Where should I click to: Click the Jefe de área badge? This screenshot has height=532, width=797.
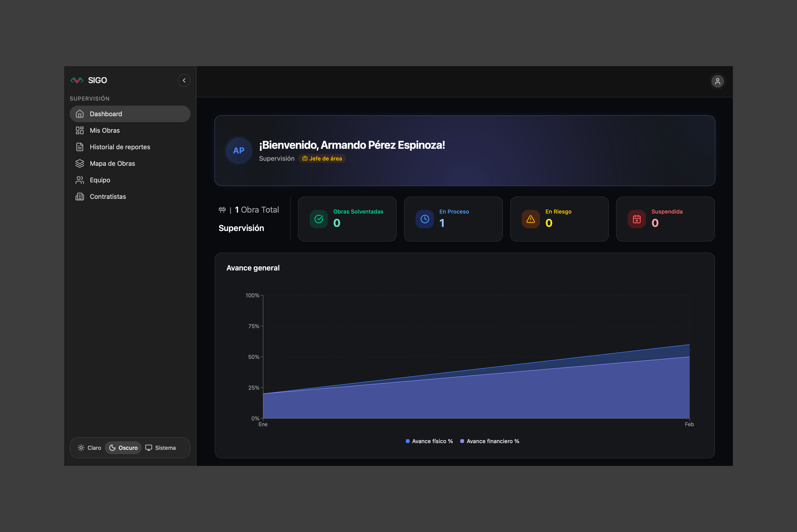[x=322, y=158]
